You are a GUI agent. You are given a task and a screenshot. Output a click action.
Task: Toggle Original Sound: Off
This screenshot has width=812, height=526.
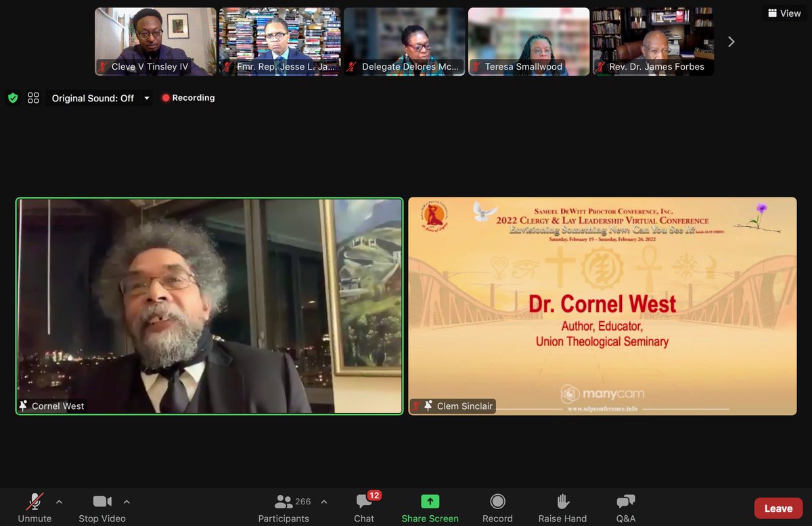[x=93, y=98]
